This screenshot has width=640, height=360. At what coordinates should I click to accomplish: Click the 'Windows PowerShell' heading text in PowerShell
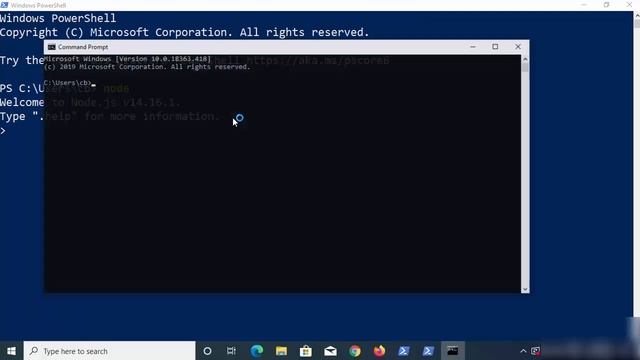(x=58, y=18)
